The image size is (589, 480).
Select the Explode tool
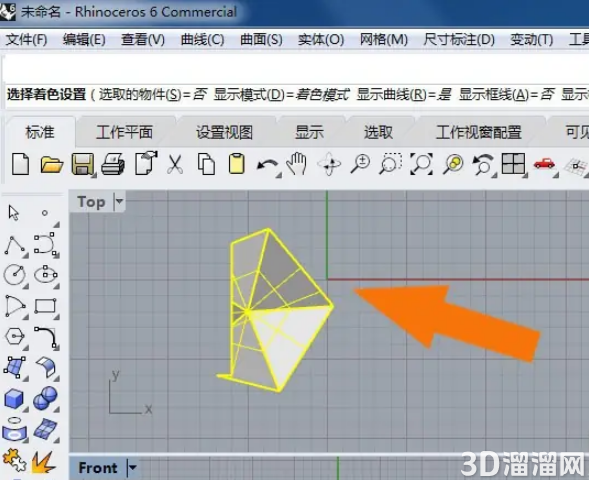[x=44, y=462]
